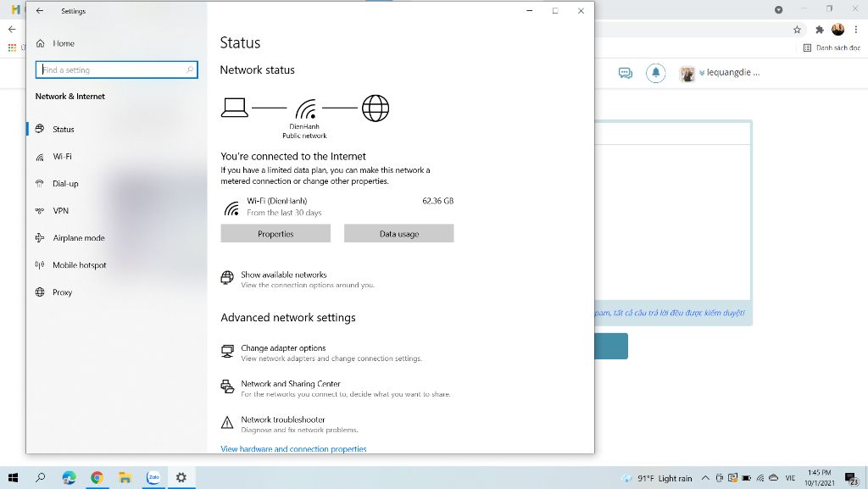Click the back arrow in Settings
This screenshot has width=868, height=489.
coord(40,10)
